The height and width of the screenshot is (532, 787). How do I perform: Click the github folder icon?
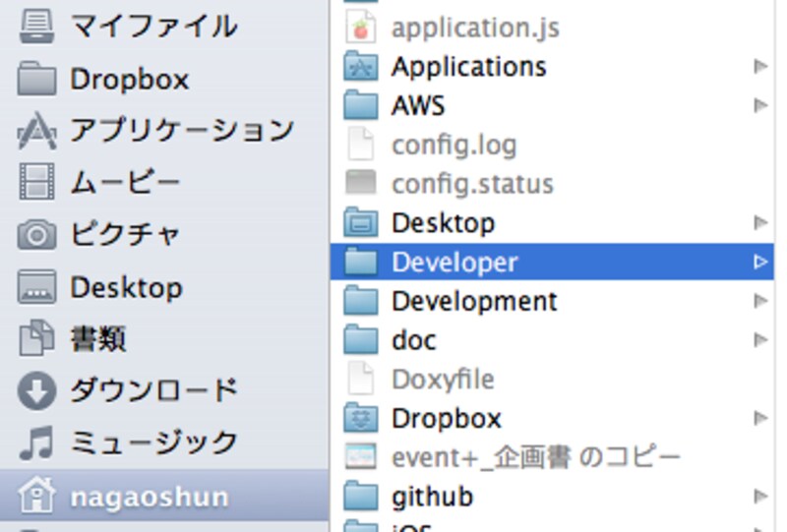pos(360,497)
